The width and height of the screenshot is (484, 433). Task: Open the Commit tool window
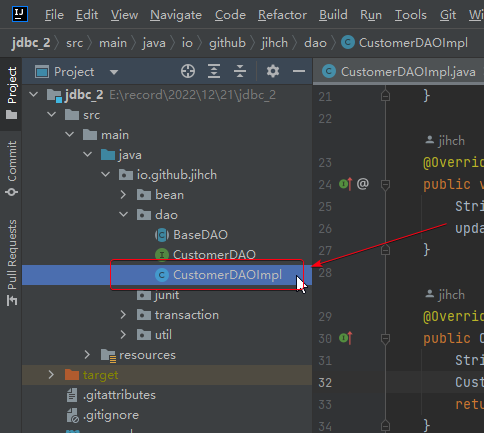(x=12, y=168)
